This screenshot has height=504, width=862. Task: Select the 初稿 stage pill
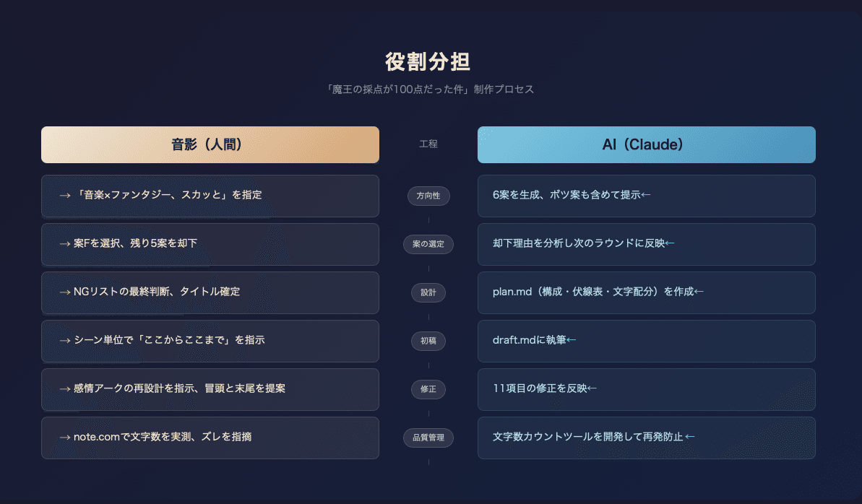point(428,341)
